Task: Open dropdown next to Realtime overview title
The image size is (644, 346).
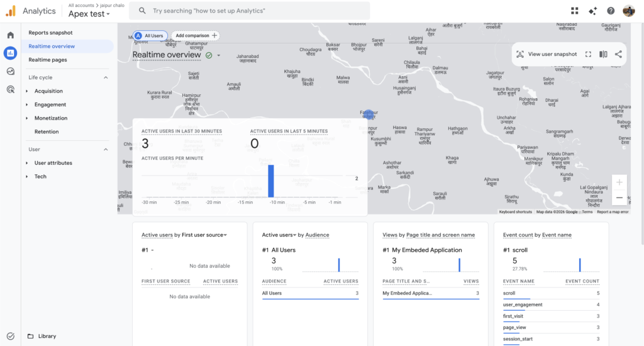Action: coord(218,55)
